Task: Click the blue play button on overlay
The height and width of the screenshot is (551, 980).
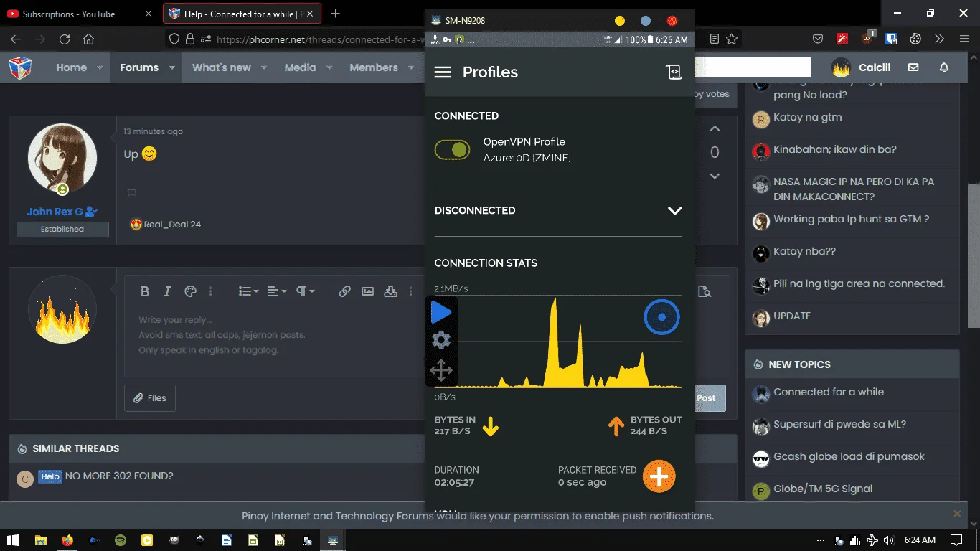Action: coord(440,312)
